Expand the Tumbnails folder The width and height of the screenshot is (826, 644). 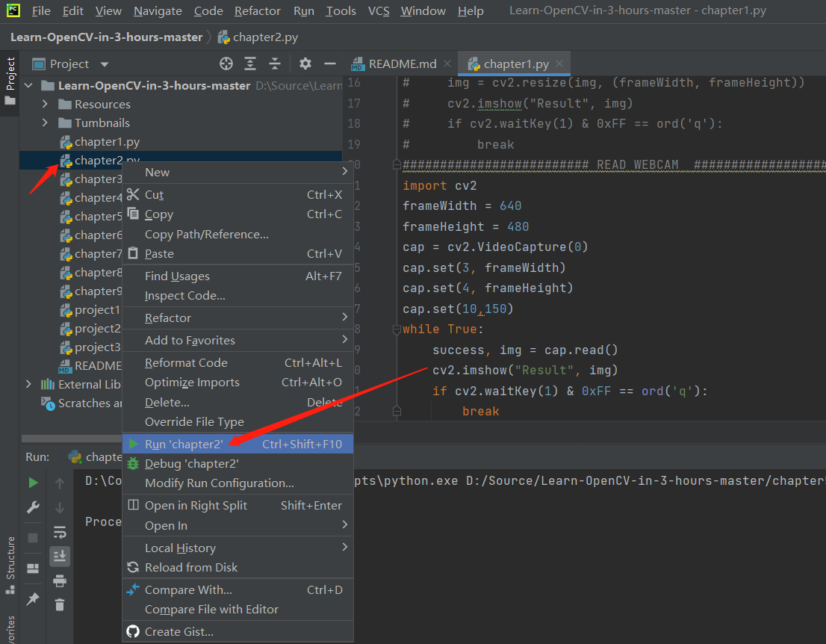[45, 123]
